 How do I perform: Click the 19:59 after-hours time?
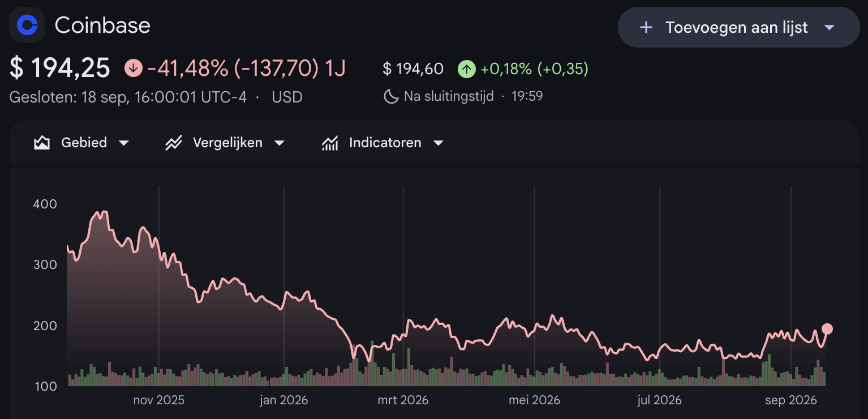[x=527, y=96]
